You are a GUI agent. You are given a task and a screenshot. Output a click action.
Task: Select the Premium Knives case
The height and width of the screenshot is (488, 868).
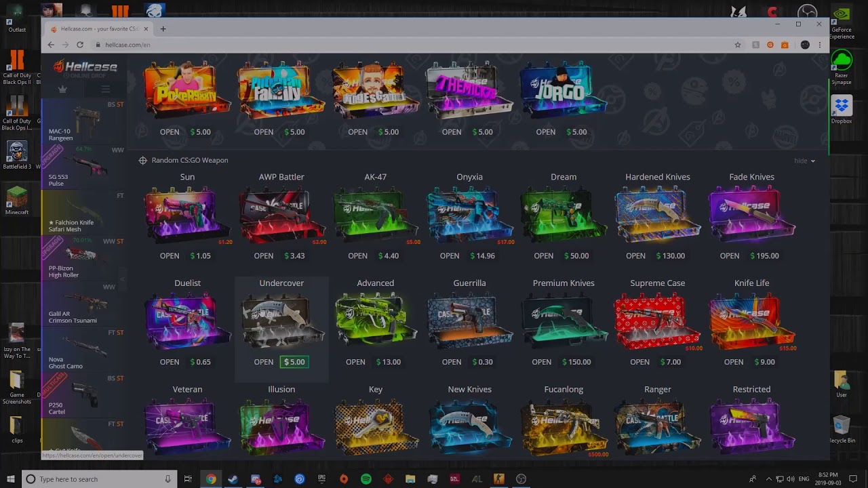click(x=564, y=321)
